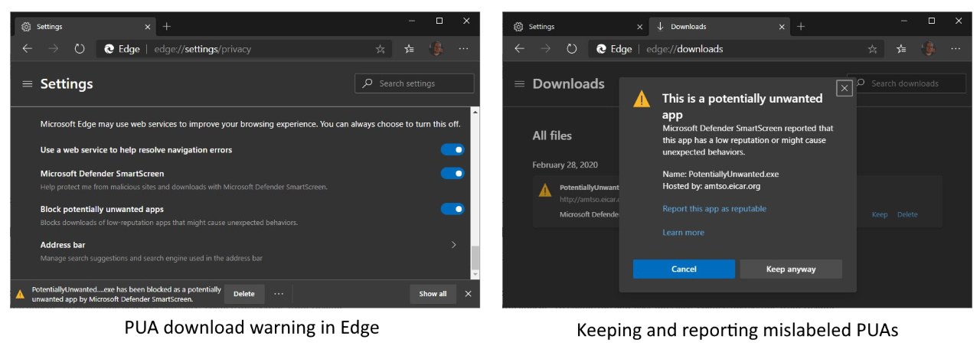The image size is (980, 346).
Task: Click warning icon beside PotentiallyUnwanted download entry
Action: (545, 191)
